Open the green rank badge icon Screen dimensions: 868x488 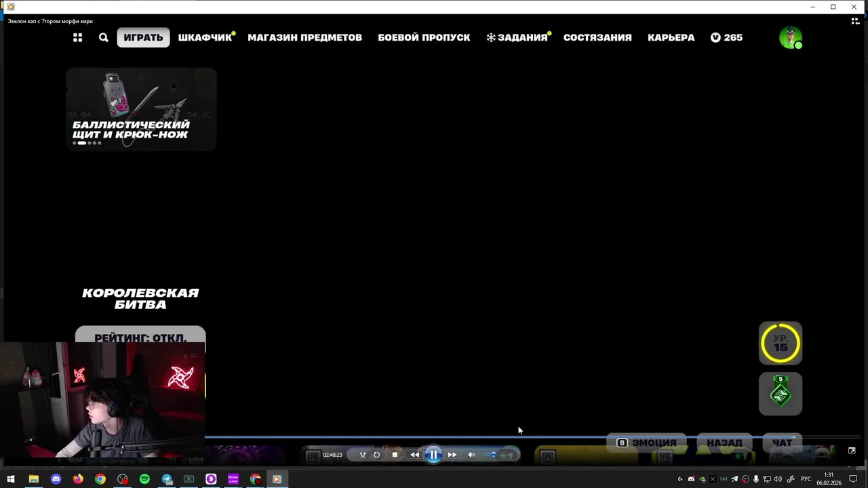point(781,394)
